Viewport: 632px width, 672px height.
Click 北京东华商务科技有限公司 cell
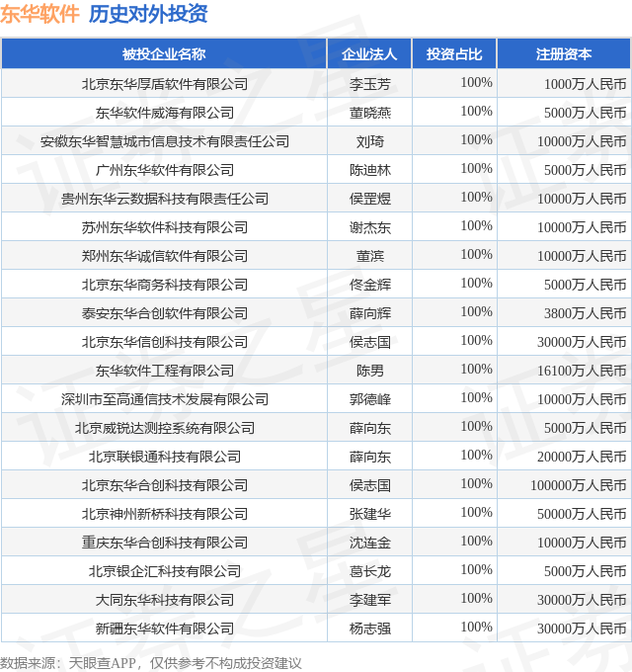[165, 285]
